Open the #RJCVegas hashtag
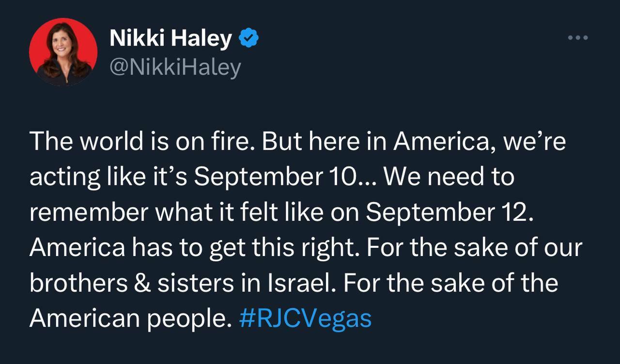 point(305,318)
